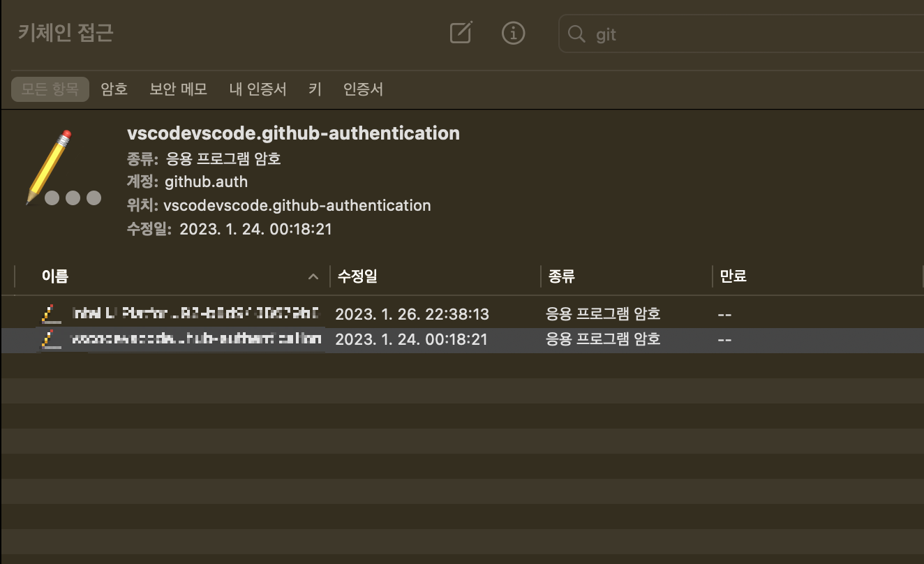Viewport: 924px width, 564px height.
Task: Click the 수정일 line in detail header
Action: [x=230, y=229]
